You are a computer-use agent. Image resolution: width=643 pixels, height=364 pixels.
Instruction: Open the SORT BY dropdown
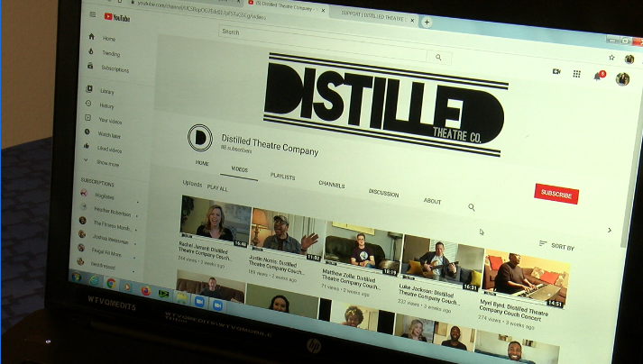(x=557, y=246)
